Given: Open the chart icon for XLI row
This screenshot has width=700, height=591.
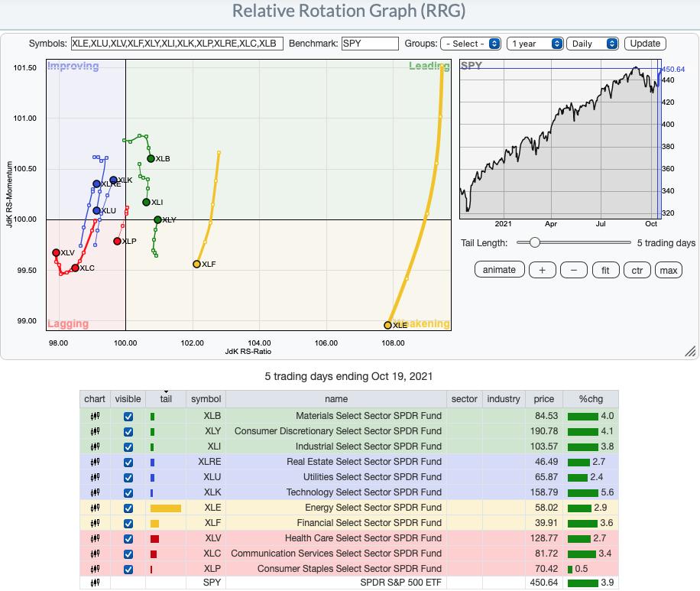Looking at the screenshot, I should pyautogui.click(x=95, y=446).
